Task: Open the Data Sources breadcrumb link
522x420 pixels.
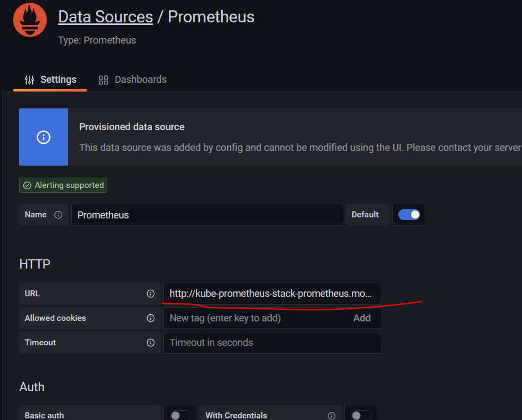Action: pos(106,17)
